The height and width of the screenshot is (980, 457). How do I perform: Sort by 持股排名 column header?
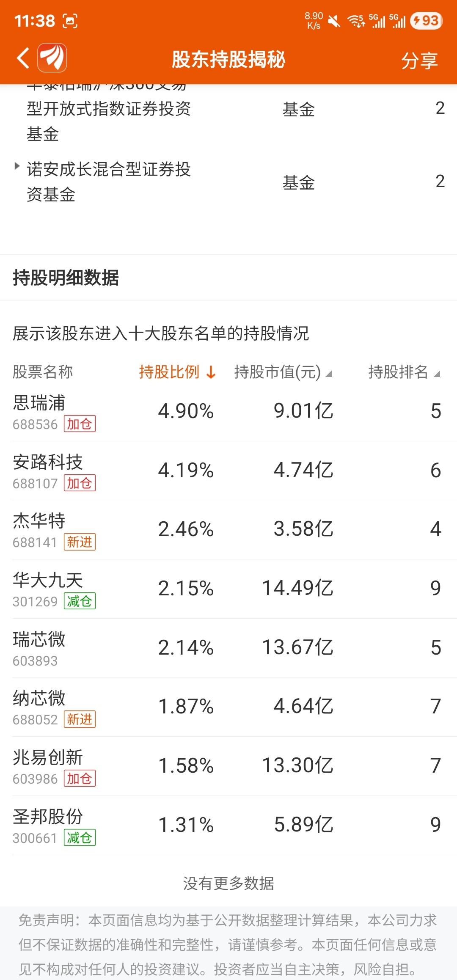click(405, 372)
